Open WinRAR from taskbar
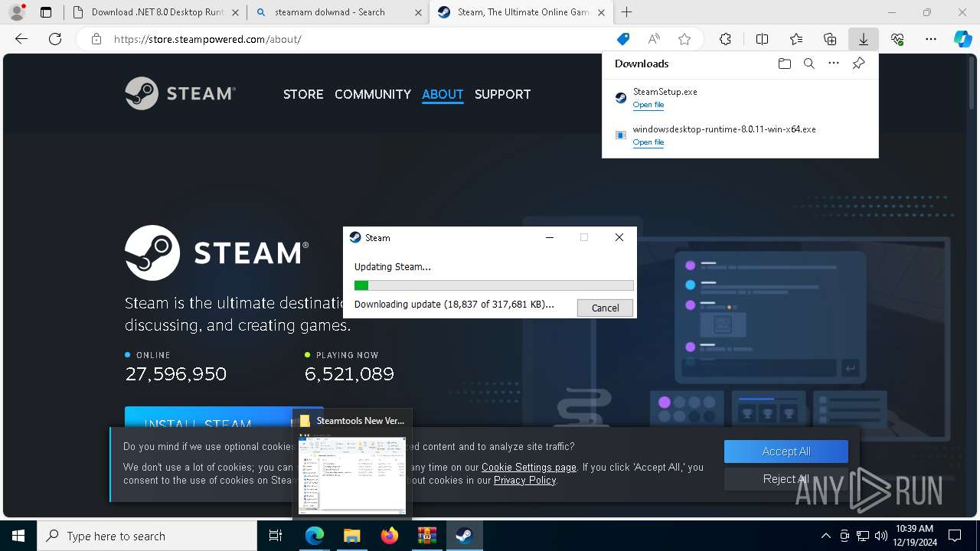The image size is (980, 551). [426, 536]
